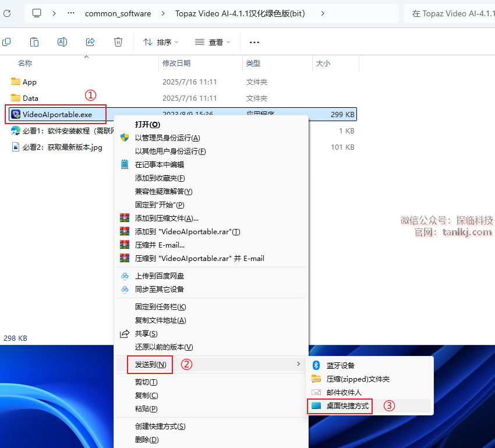Expand chevron after common_software breadcrumb
This screenshot has width=495, height=448.
[x=163, y=13]
